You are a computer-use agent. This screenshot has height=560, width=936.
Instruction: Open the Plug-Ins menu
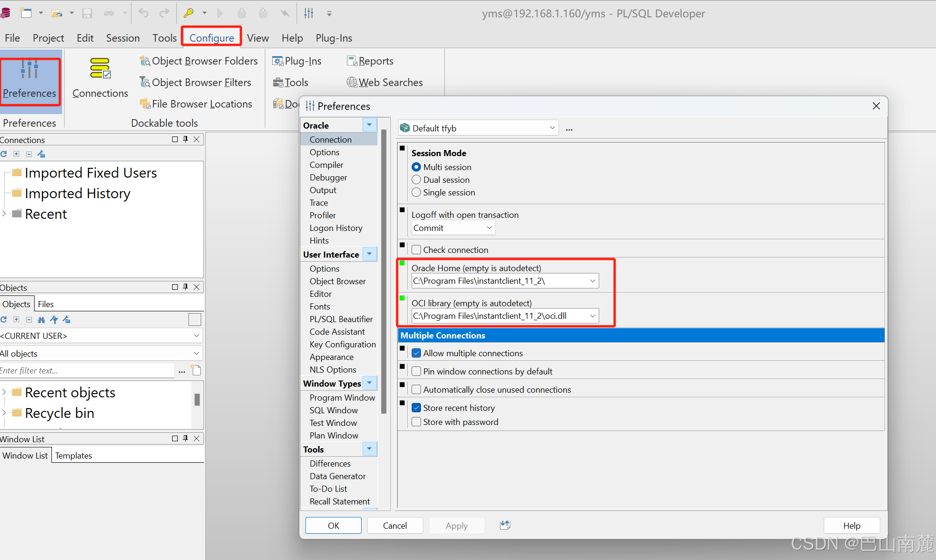334,38
